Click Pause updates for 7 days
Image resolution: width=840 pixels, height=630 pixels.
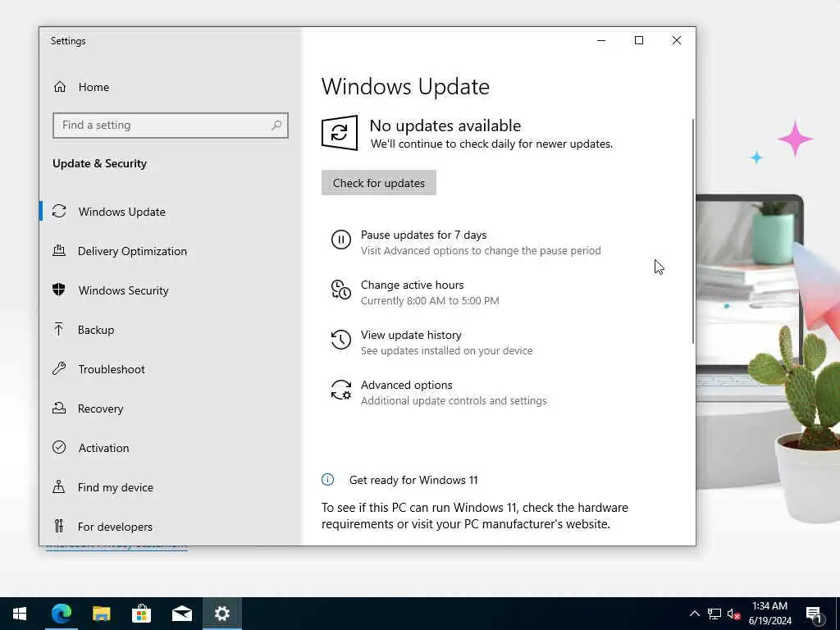tap(466, 242)
